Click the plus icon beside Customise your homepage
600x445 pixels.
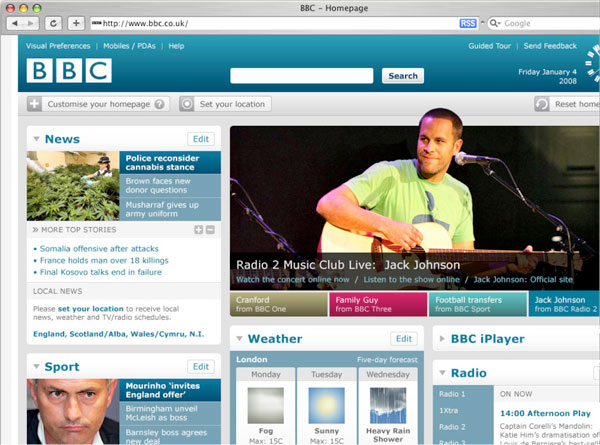34,104
